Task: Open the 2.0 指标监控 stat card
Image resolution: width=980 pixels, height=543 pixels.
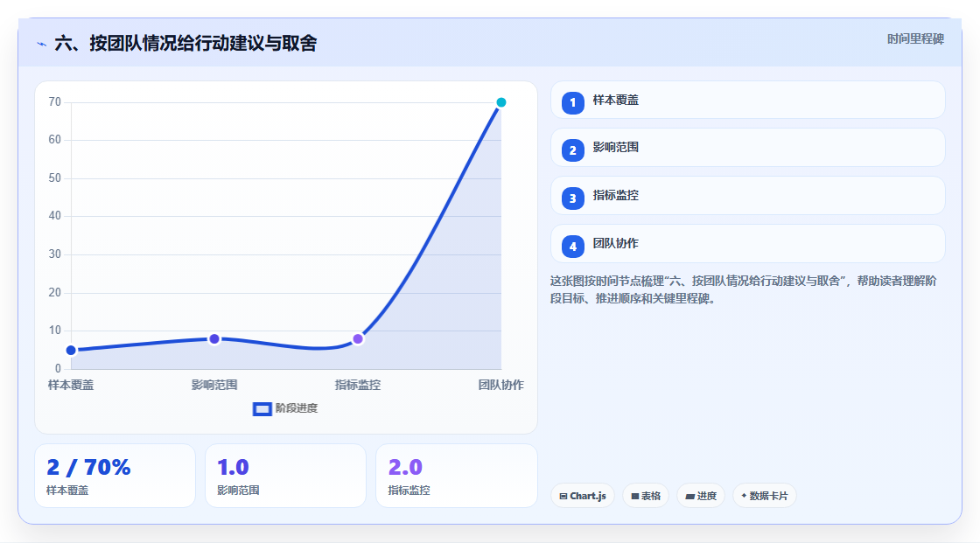Action: click(456, 476)
